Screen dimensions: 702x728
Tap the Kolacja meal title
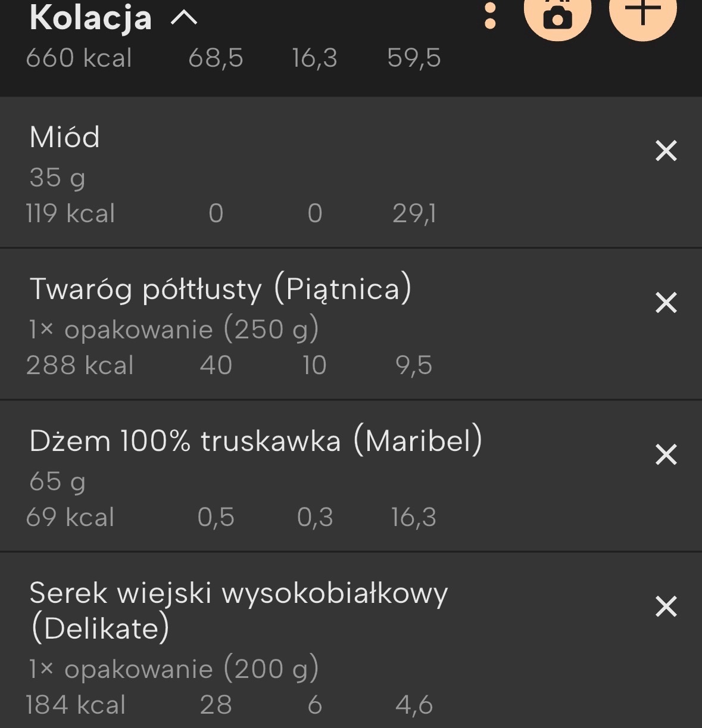pos(91,17)
